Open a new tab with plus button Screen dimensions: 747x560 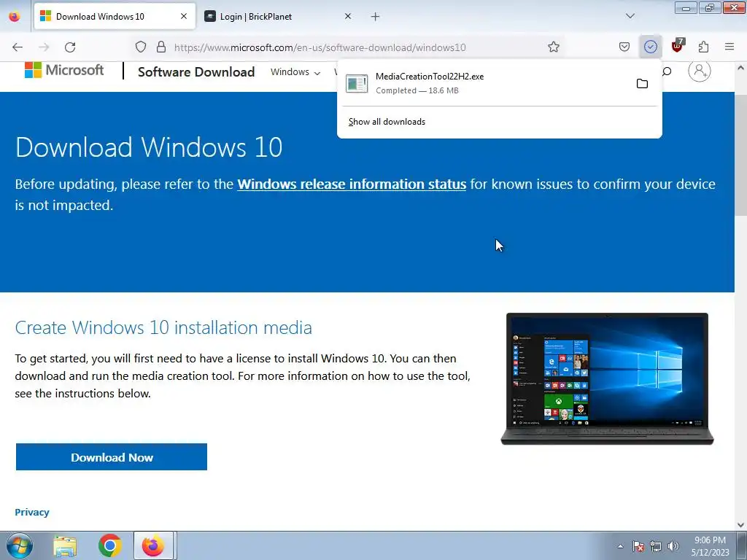tap(376, 17)
